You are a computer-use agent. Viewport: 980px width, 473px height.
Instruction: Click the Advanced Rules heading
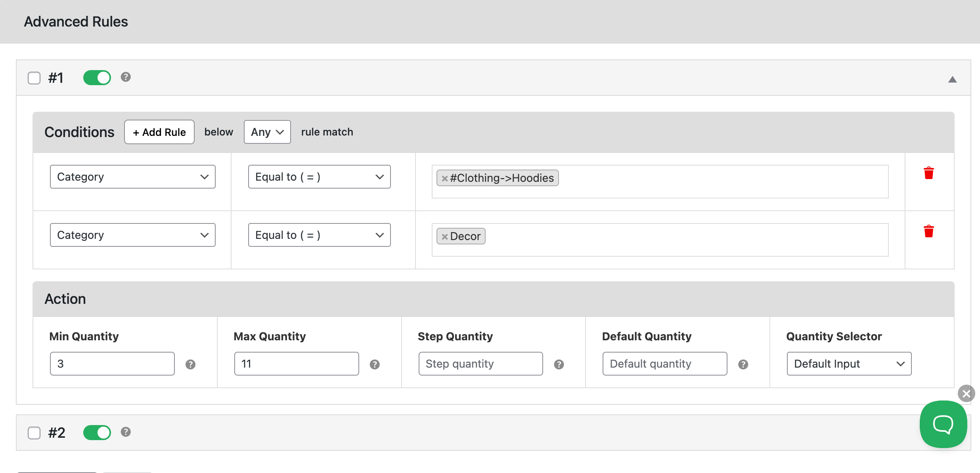tap(76, 21)
